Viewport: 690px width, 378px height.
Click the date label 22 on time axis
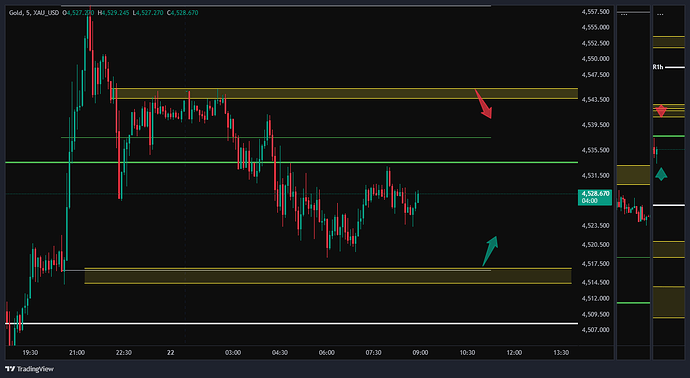170,352
